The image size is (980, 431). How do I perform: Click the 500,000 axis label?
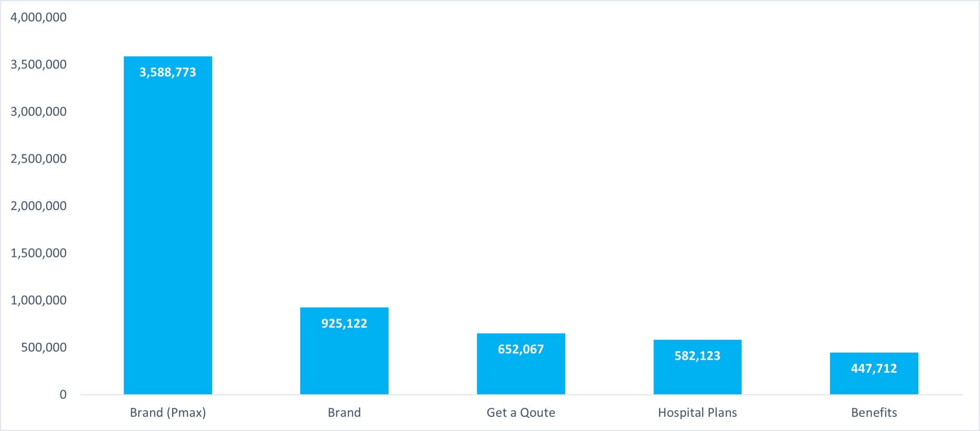click(44, 348)
